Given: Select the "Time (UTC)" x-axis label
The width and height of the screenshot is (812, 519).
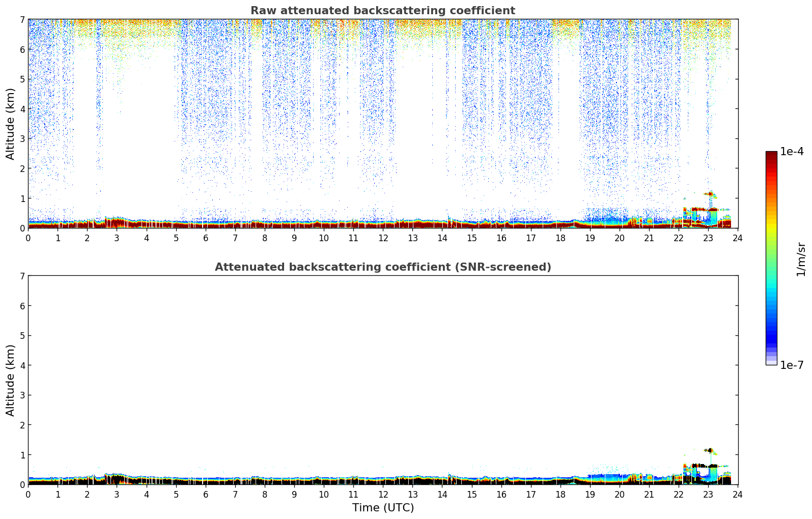Looking at the screenshot, I should tap(383, 508).
